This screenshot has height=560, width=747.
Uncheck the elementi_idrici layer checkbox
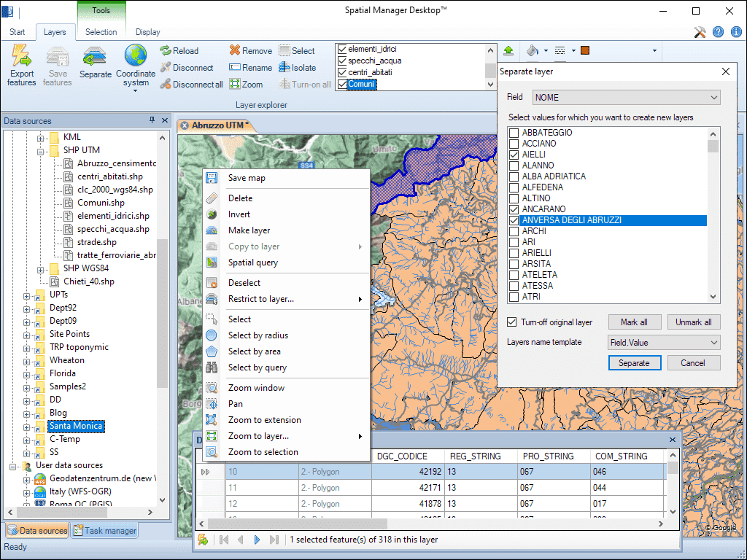pyautogui.click(x=341, y=49)
